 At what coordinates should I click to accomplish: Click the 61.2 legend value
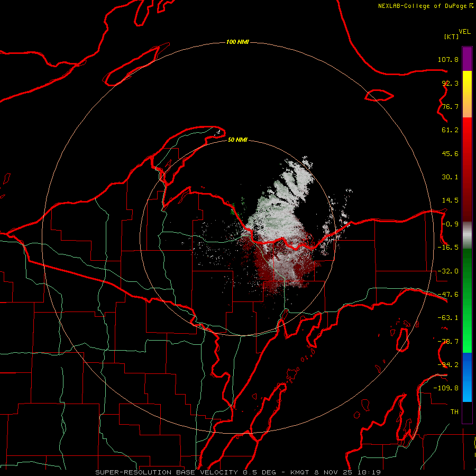coord(450,130)
